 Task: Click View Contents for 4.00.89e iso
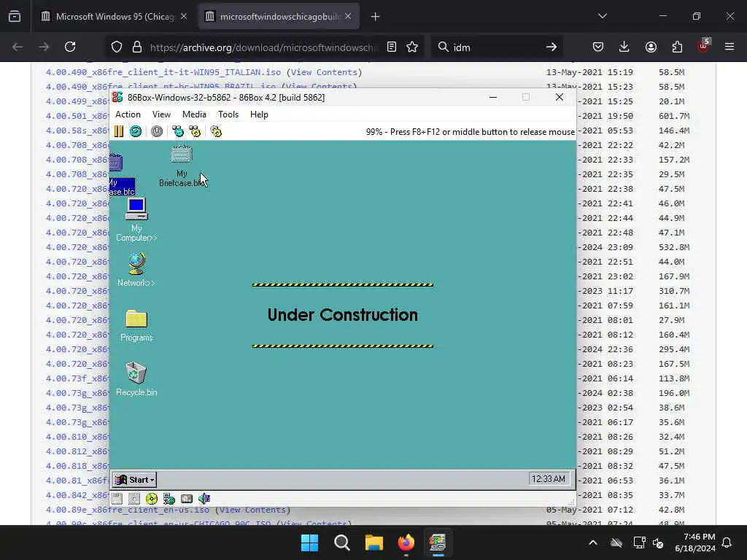point(252,510)
